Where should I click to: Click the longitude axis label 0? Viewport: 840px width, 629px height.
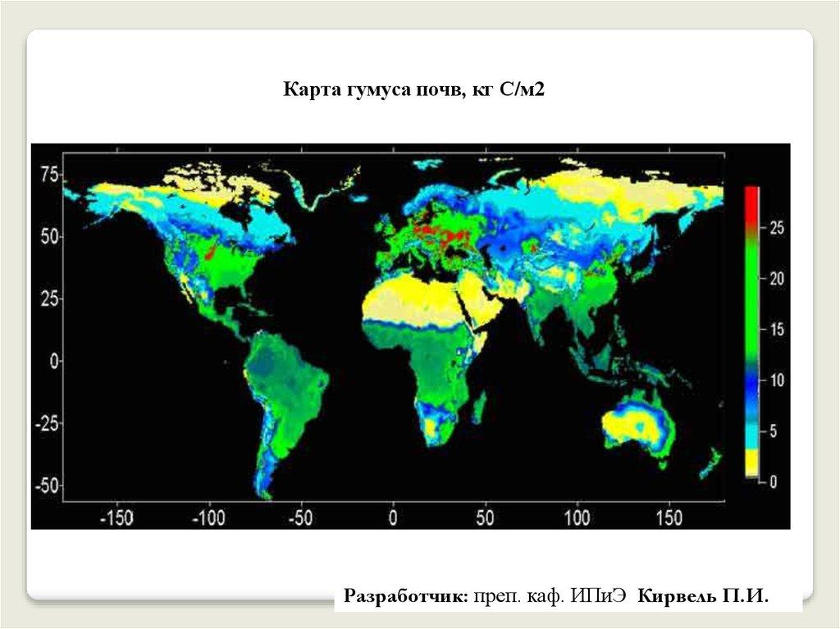pos(393,517)
